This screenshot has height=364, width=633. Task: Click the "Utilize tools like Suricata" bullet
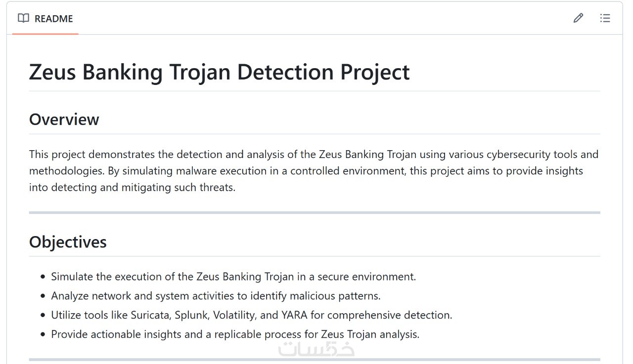pos(251,315)
